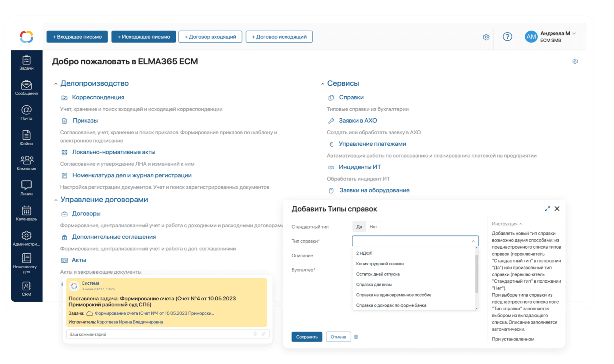Screen dimensions: 614x364
Task: Click the + Договор входящий button
Action: coord(210,37)
